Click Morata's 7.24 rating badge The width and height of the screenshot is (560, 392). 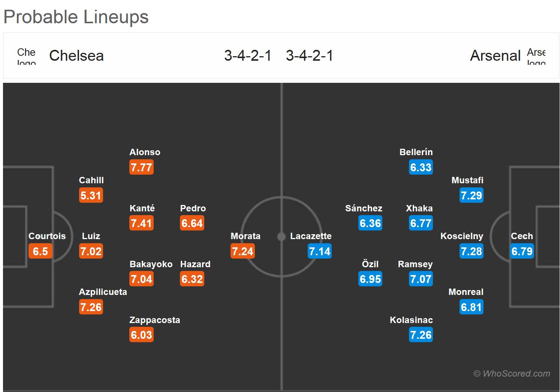[243, 251]
